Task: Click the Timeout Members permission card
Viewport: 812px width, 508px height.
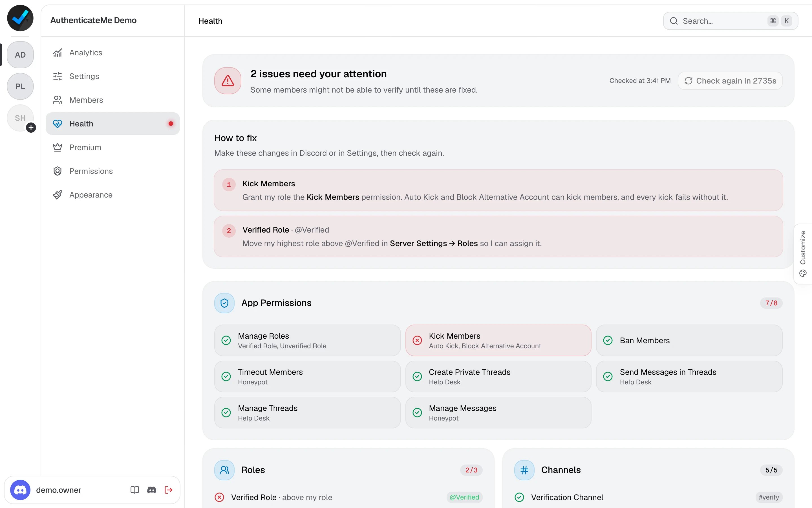Action: tap(307, 377)
